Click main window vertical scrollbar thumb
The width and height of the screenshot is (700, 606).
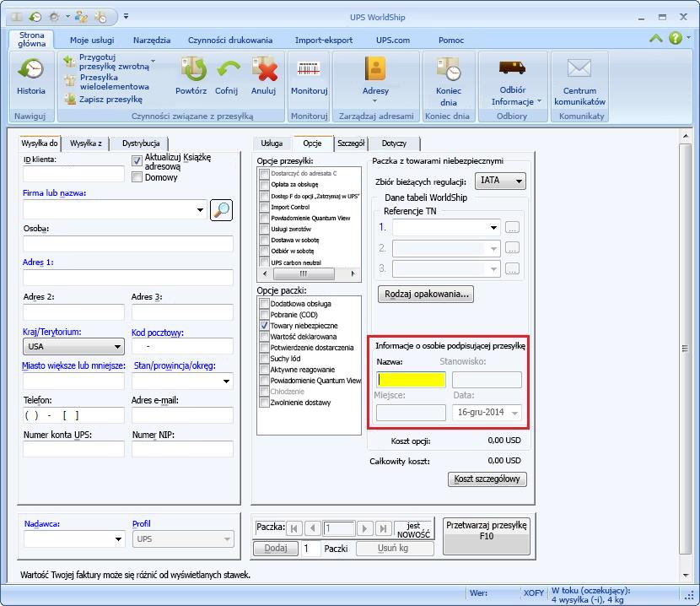pyautogui.click(x=686, y=349)
